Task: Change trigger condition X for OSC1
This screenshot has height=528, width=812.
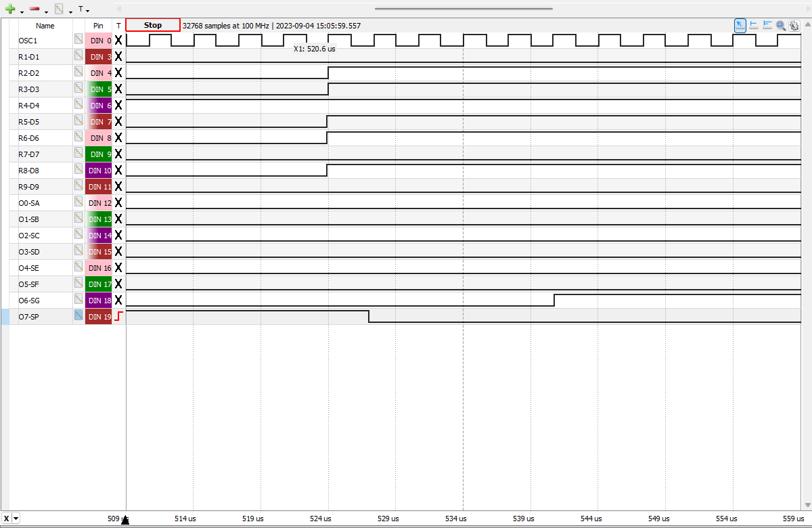Action: pos(118,40)
